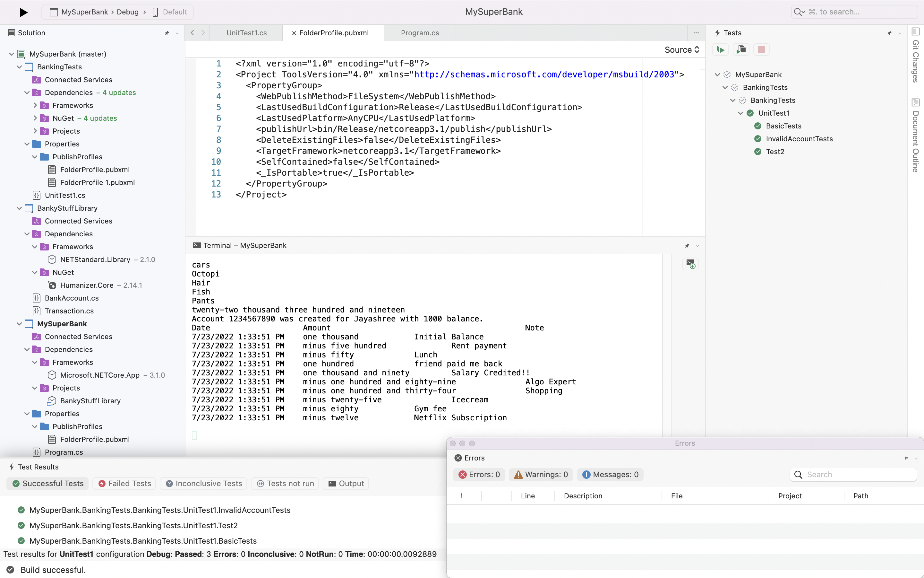Image resolution: width=924 pixels, height=578 pixels.
Task: Click the Run play button in toolbar
Action: click(23, 12)
